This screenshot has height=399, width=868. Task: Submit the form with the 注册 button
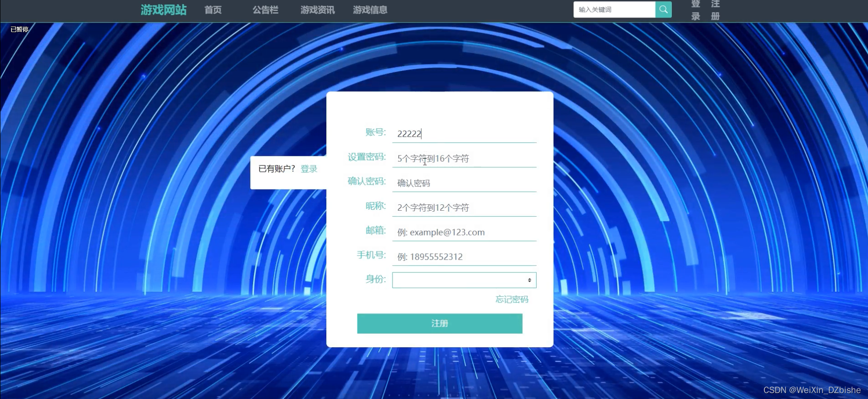tap(440, 323)
